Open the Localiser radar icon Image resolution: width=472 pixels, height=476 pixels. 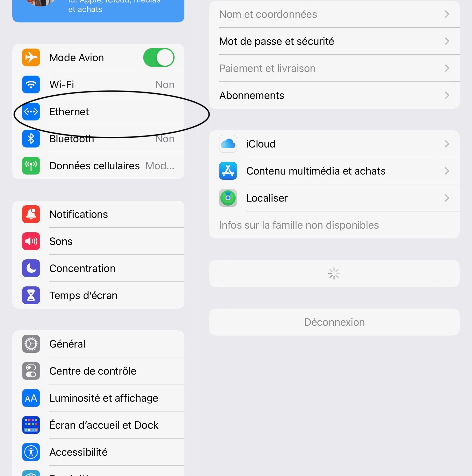[x=228, y=198]
